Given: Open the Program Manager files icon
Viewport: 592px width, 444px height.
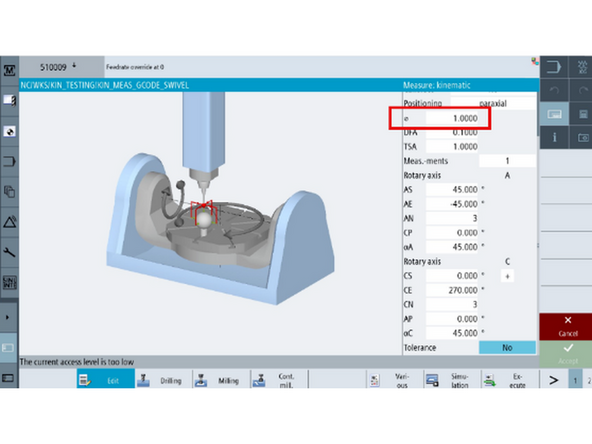Looking at the screenshot, I should point(9,192).
